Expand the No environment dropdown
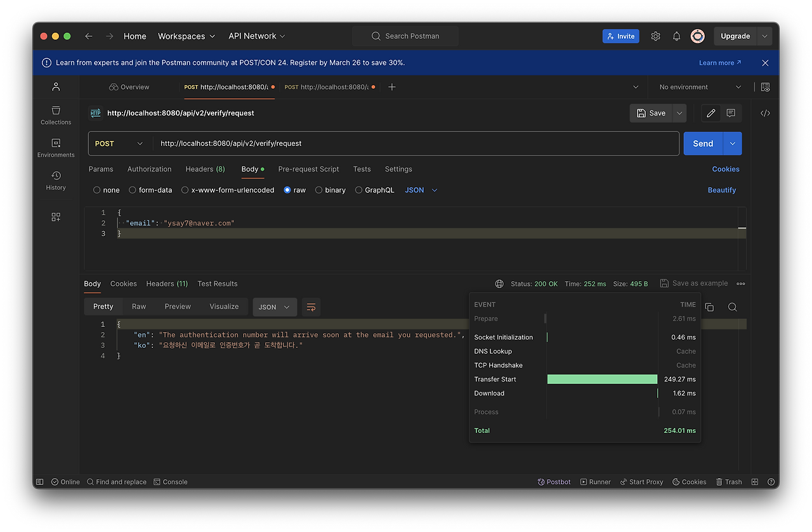The image size is (812, 532). [700, 87]
